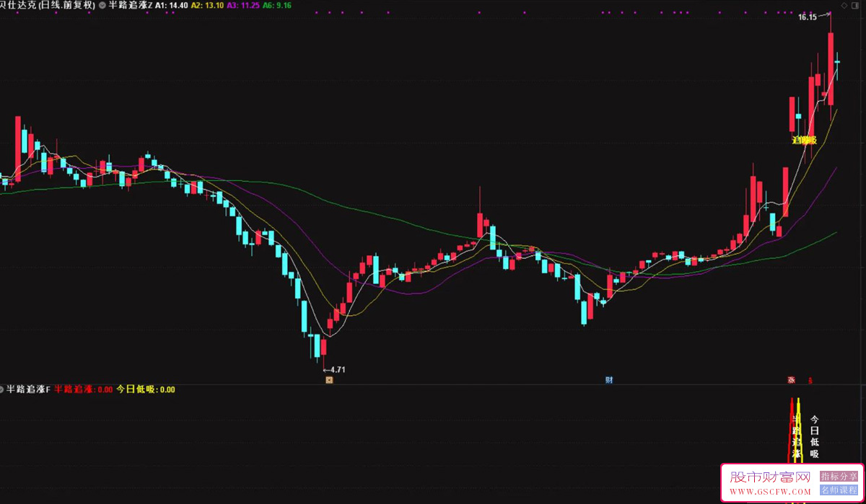
Task: Click the yellow A2: 13.10 value
Action: 207,5
